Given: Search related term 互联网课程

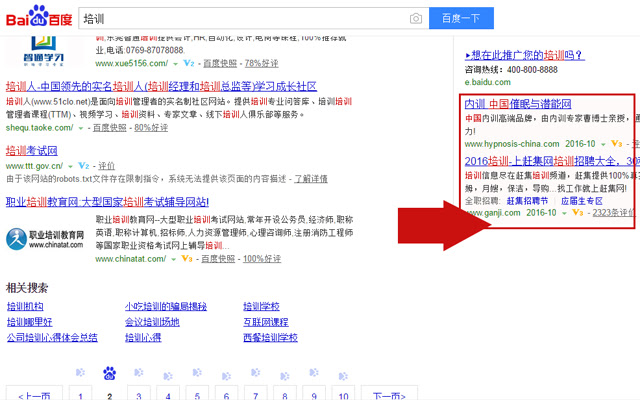Looking at the screenshot, I should pyautogui.click(x=266, y=322).
